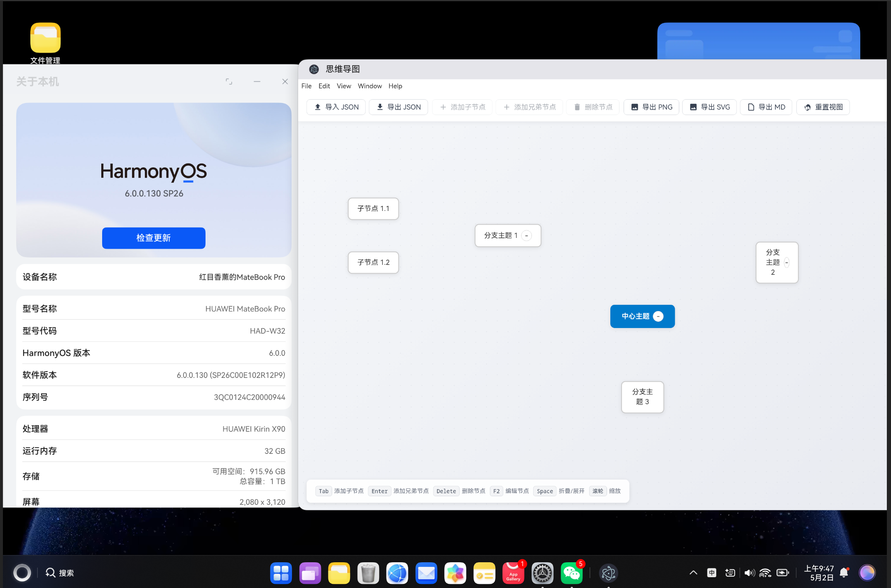The height and width of the screenshot is (588, 891).
Task: Click the battery tray icon
Action: [x=783, y=573]
